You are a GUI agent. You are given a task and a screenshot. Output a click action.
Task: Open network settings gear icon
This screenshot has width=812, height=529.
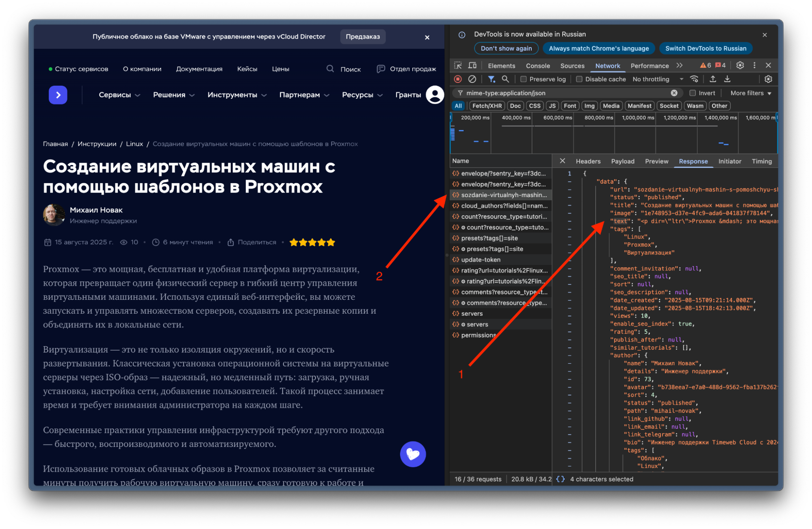[x=768, y=79]
